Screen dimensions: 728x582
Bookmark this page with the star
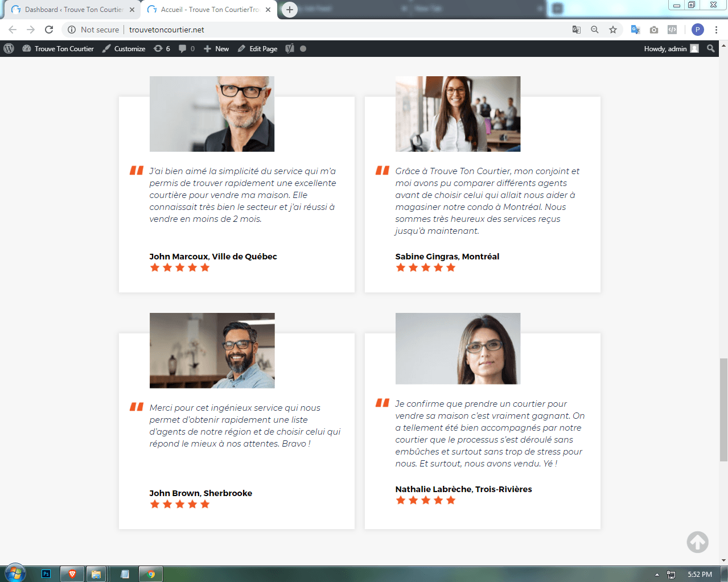pos(613,30)
